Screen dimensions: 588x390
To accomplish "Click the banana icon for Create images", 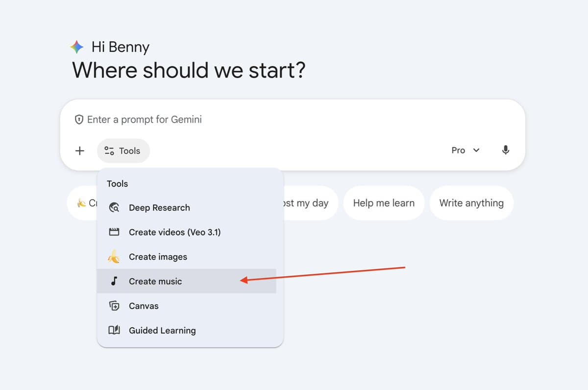I will click(114, 257).
